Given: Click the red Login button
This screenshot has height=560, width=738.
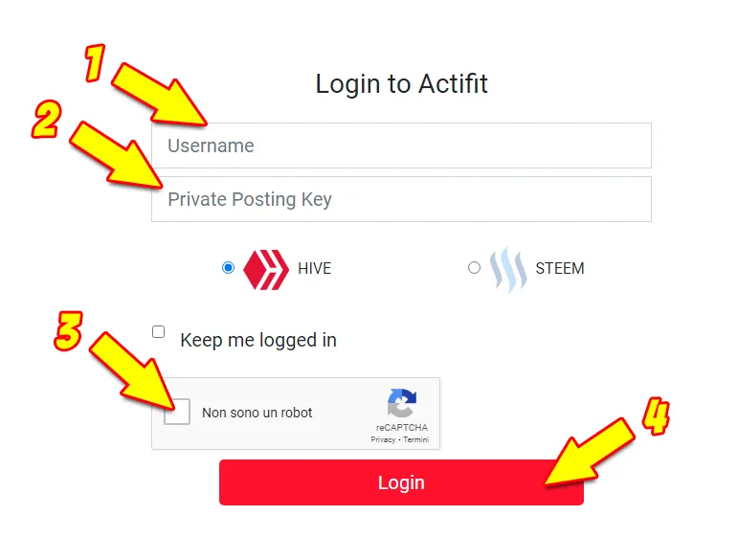Looking at the screenshot, I should pyautogui.click(x=401, y=482).
